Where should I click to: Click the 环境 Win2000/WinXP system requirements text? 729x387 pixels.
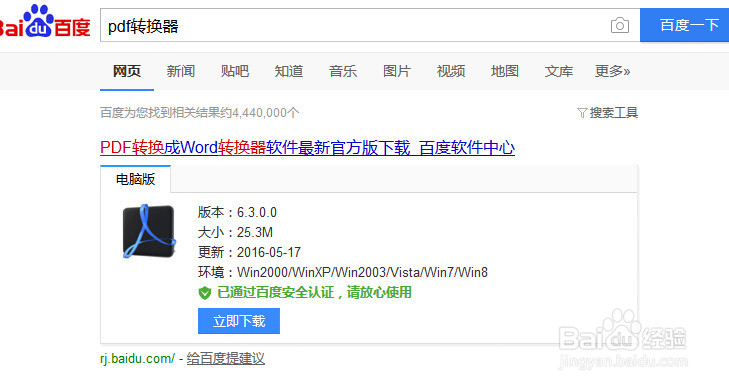tap(343, 272)
